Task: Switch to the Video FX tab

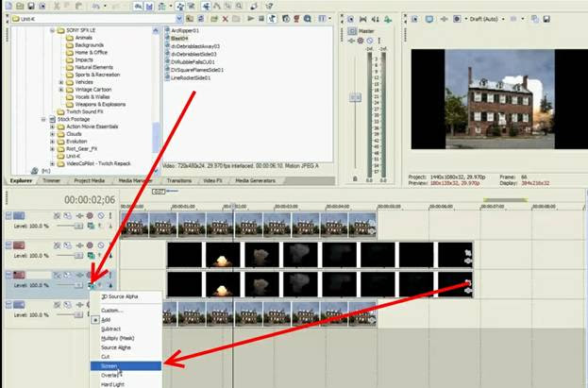Action: click(x=212, y=181)
